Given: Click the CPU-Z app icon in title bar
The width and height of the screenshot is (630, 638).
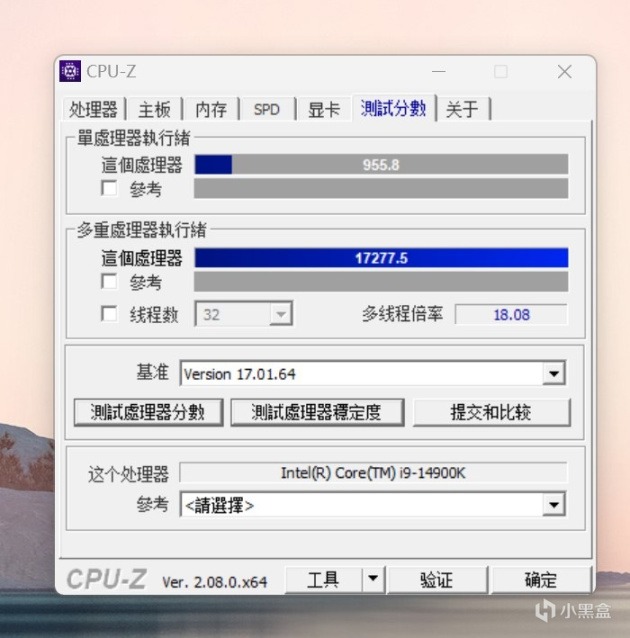Looking at the screenshot, I should tap(70, 71).
